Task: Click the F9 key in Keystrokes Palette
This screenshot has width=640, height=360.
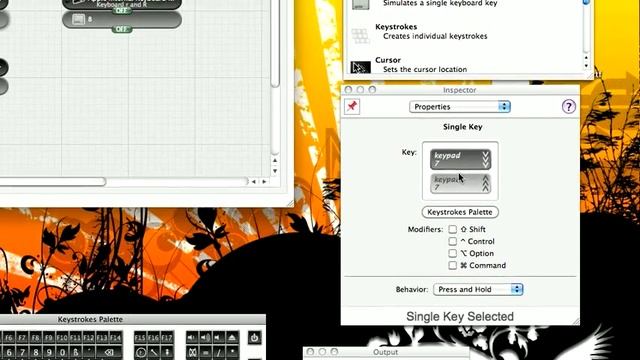Action: [49, 338]
